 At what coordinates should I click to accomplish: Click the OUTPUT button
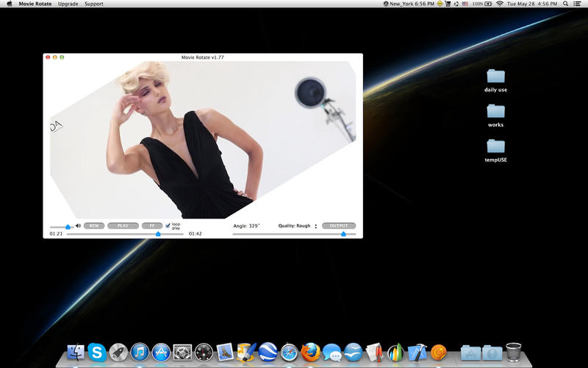338,226
